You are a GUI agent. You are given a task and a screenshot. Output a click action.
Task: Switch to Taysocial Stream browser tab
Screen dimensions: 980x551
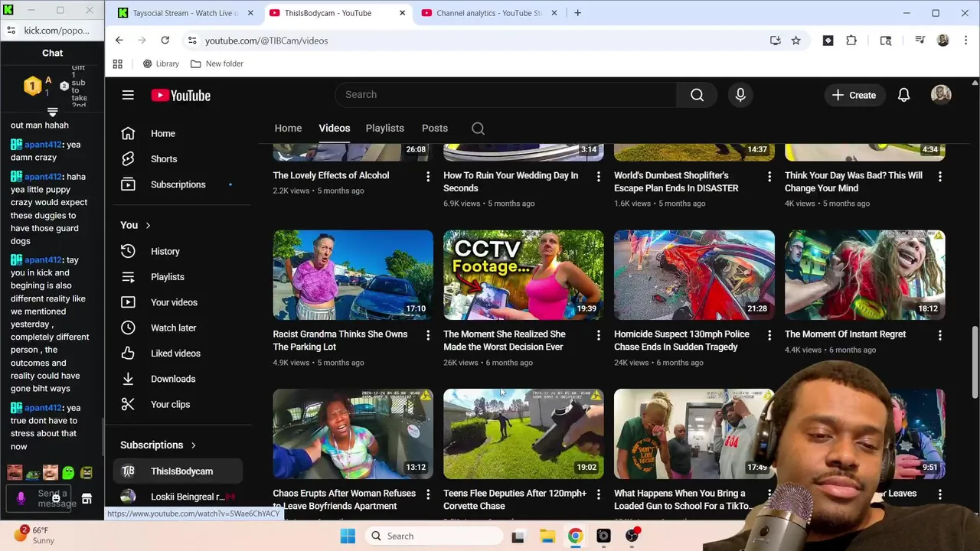(x=185, y=13)
